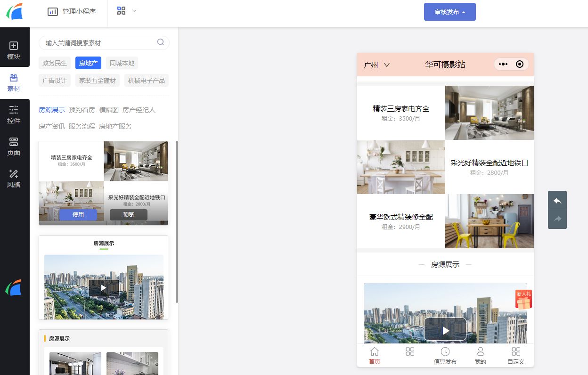Select the 同城本地 category tag
588x375 pixels.
(x=122, y=63)
